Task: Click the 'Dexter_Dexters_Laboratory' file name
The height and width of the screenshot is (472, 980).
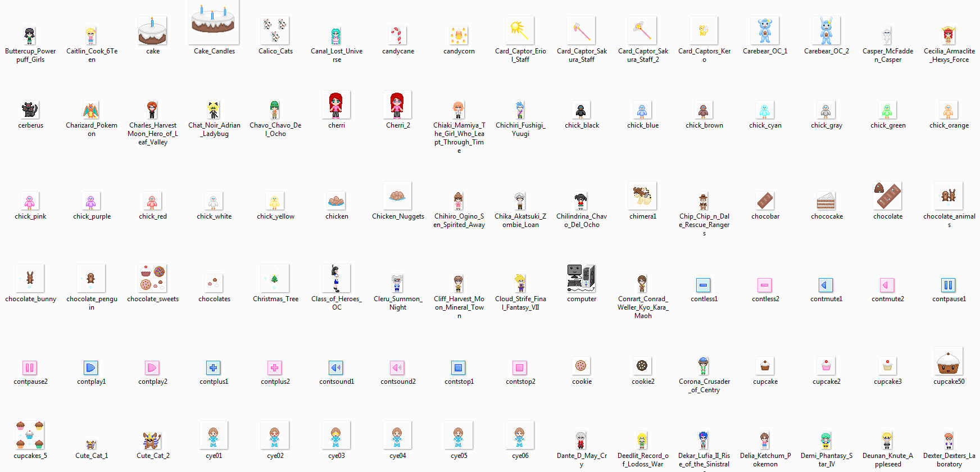Action: [949, 460]
